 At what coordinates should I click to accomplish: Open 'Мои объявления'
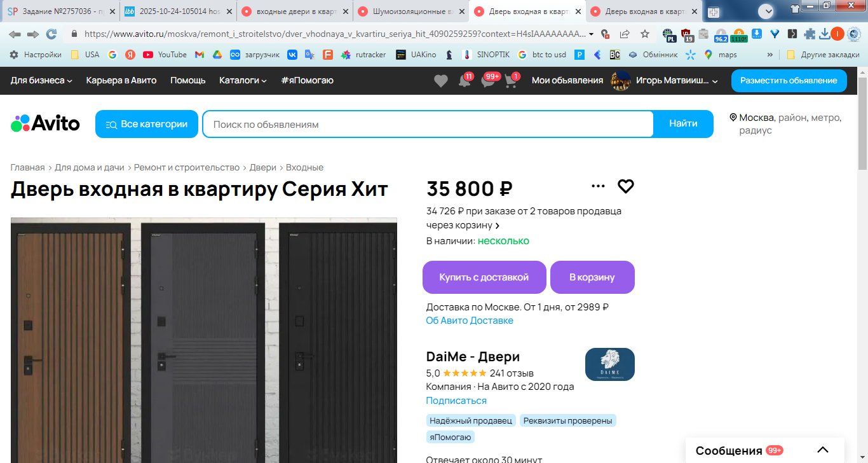567,80
